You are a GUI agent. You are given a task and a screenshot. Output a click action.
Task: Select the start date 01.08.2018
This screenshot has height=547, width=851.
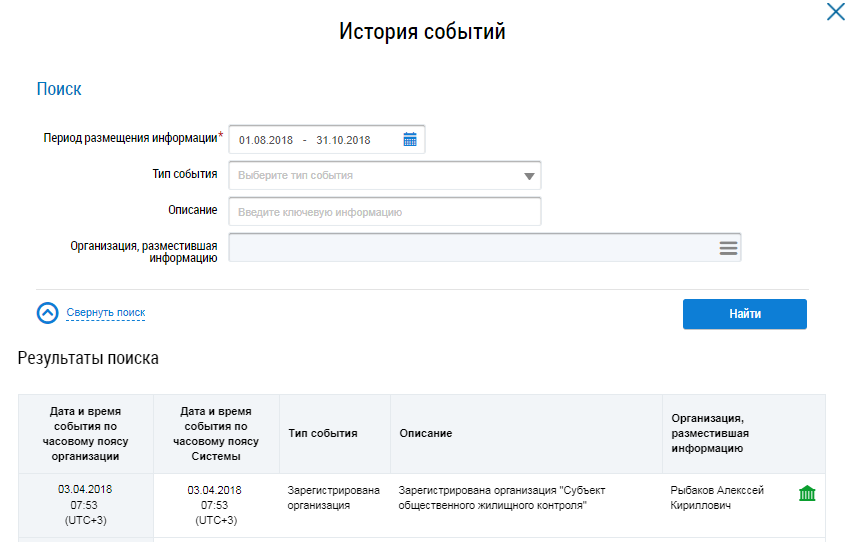pyautogui.click(x=266, y=140)
